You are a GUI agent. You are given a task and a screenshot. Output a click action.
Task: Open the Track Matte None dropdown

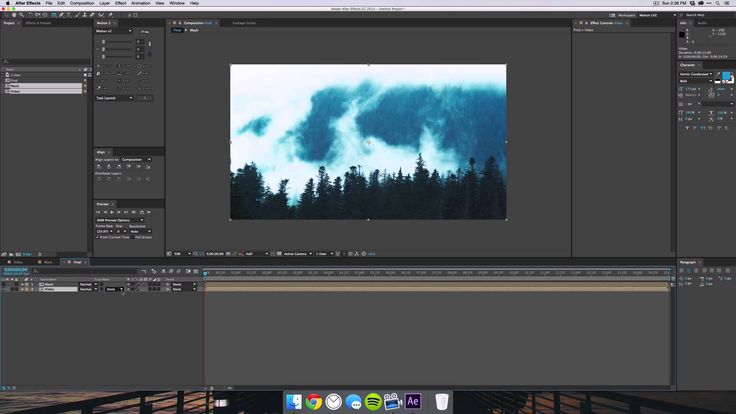pyautogui.click(x=114, y=289)
